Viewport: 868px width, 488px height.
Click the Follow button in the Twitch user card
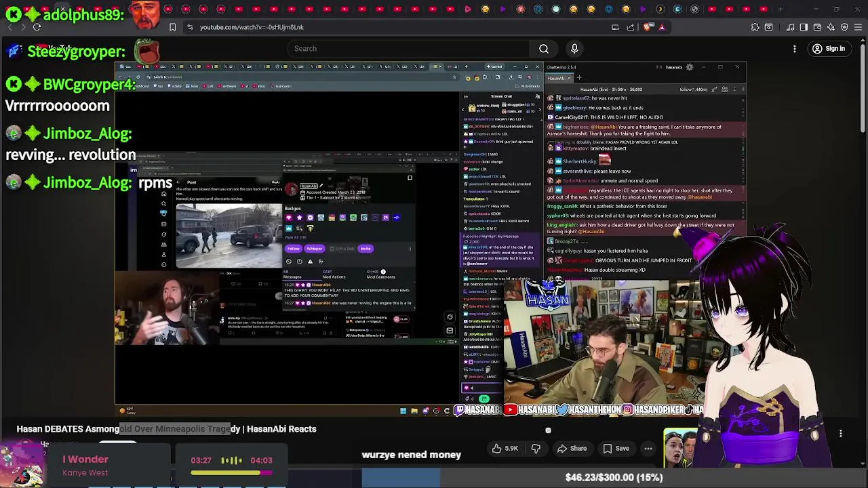pyautogui.click(x=293, y=249)
